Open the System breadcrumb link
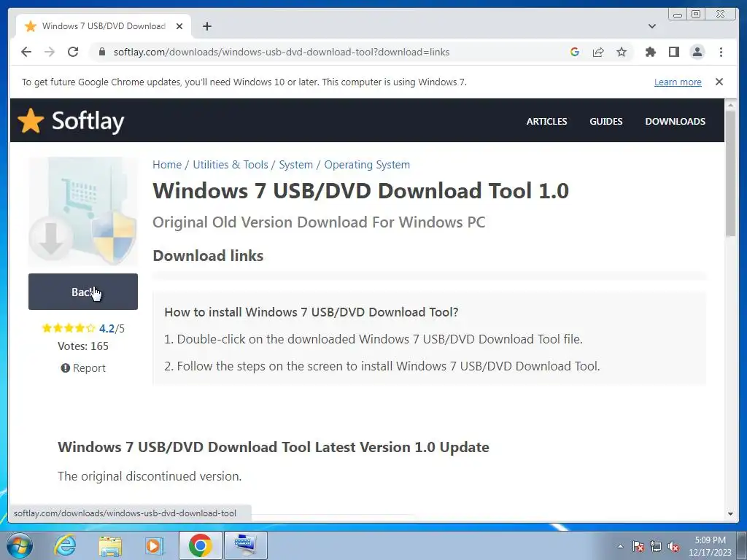Viewport: 747px width, 560px height. click(296, 165)
